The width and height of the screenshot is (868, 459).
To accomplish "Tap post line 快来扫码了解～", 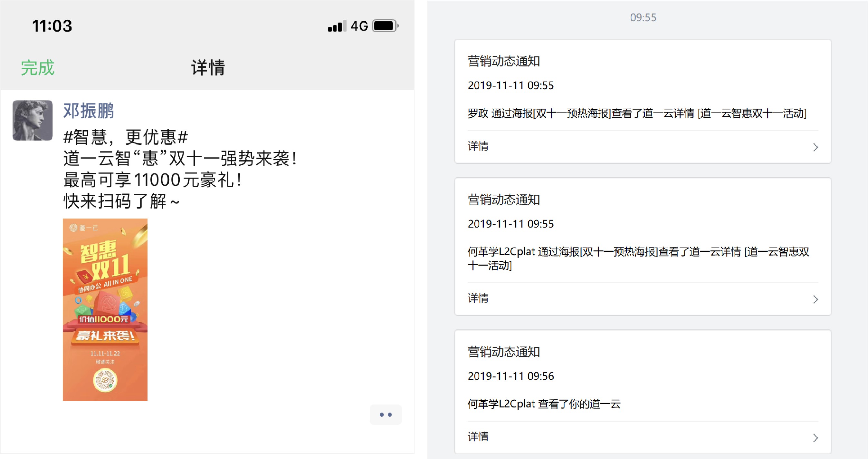I will 121,201.
